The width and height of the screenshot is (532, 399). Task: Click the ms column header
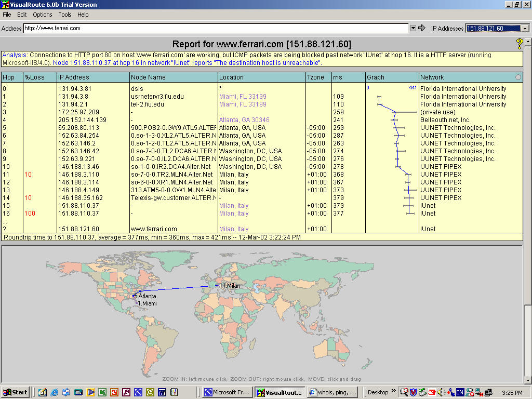[x=349, y=77]
